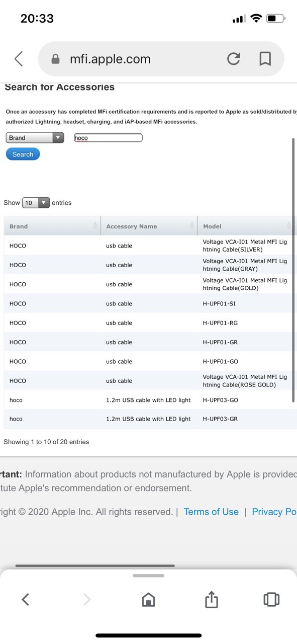This screenshot has width=297, height=644.
Task: Open the Brand search-type dropdown
Action: pyautogui.click(x=35, y=138)
